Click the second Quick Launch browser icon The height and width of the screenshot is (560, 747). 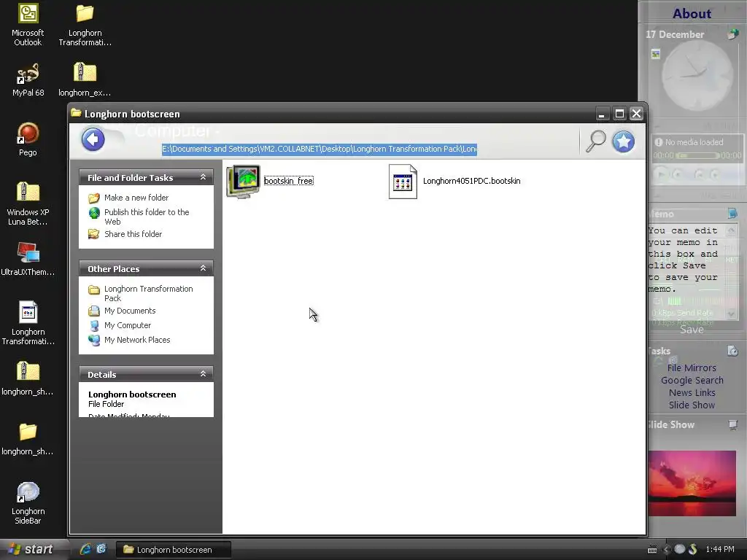pyautogui.click(x=101, y=549)
